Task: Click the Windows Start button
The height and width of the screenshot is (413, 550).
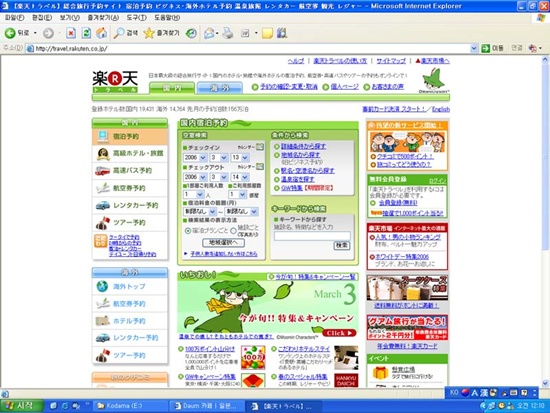Action: (x=22, y=406)
